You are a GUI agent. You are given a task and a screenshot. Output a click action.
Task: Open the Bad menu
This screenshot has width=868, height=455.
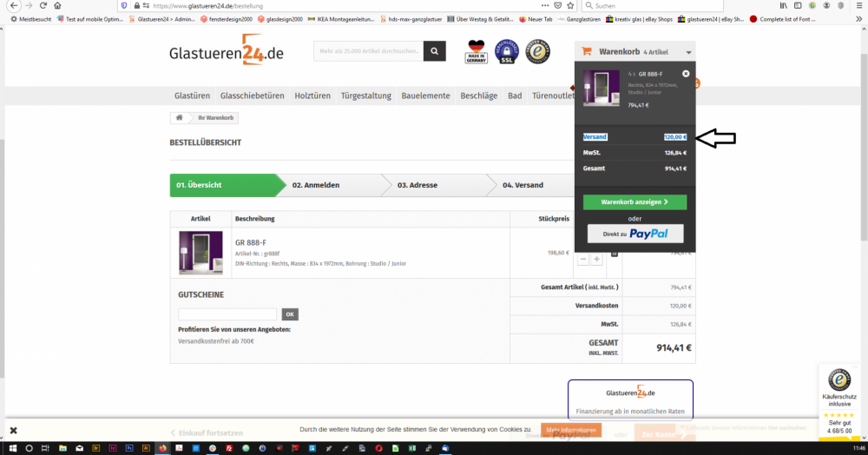(x=515, y=96)
